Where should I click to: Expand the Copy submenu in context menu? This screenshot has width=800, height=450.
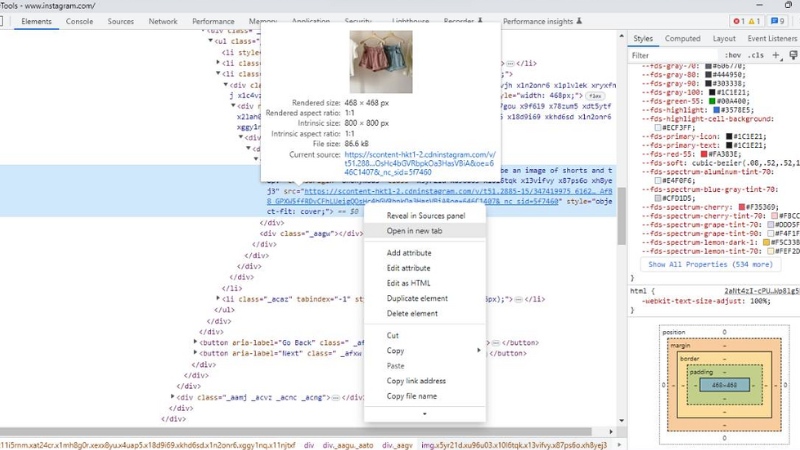(x=478, y=351)
